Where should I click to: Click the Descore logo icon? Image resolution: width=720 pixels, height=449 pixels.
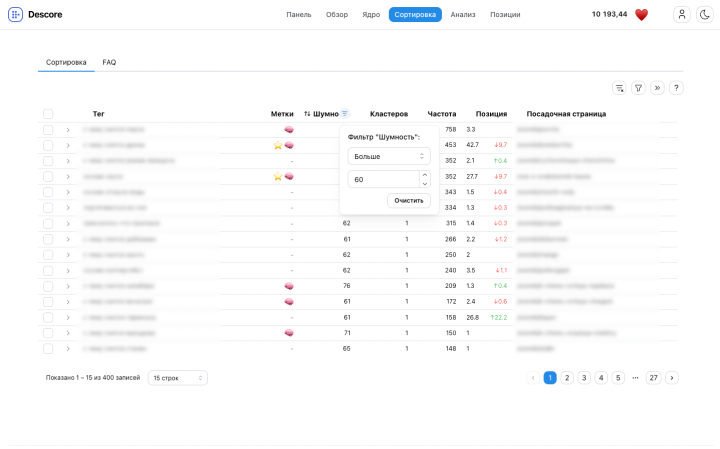pyautogui.click(x=15, y=15)
